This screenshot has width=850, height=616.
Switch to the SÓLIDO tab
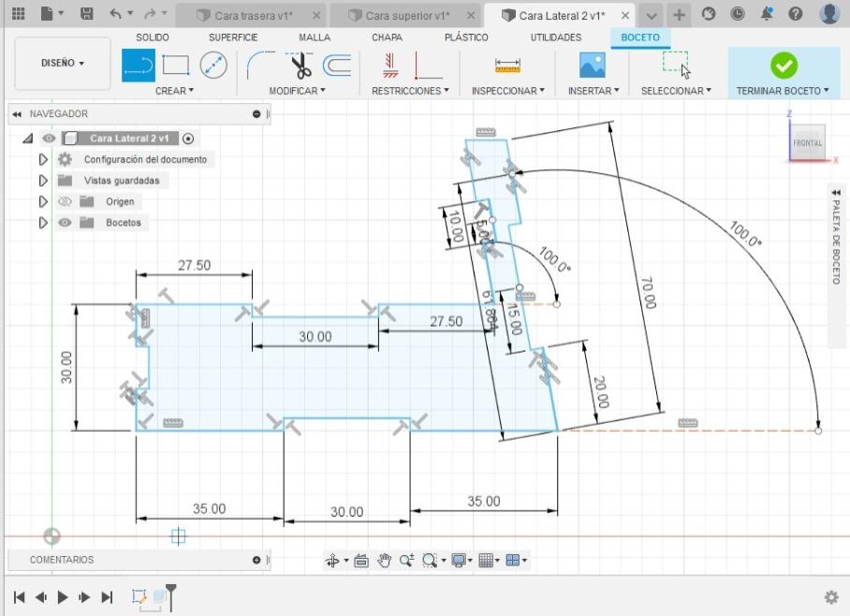pyautogui.click(x=153, y=37)
